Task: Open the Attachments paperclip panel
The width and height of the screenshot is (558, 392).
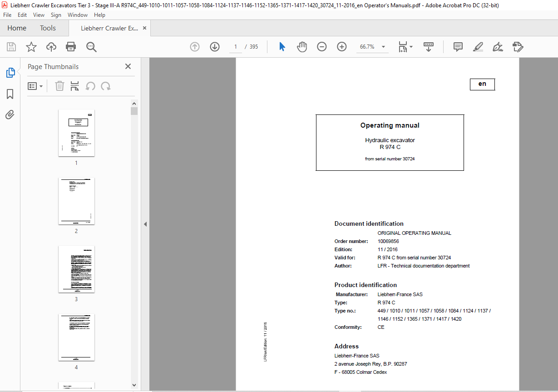Action: click(x=10, y=115)
